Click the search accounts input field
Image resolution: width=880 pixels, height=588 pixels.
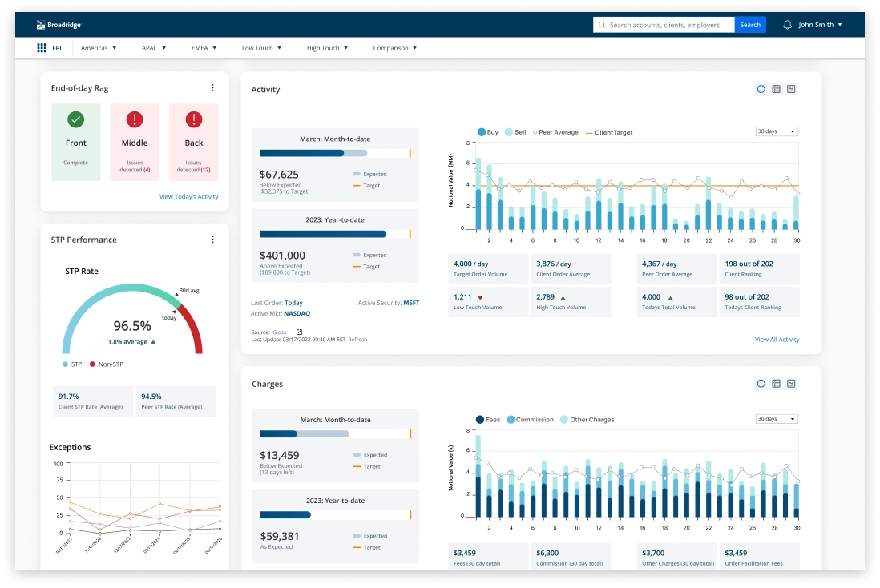tap(664, 24)
